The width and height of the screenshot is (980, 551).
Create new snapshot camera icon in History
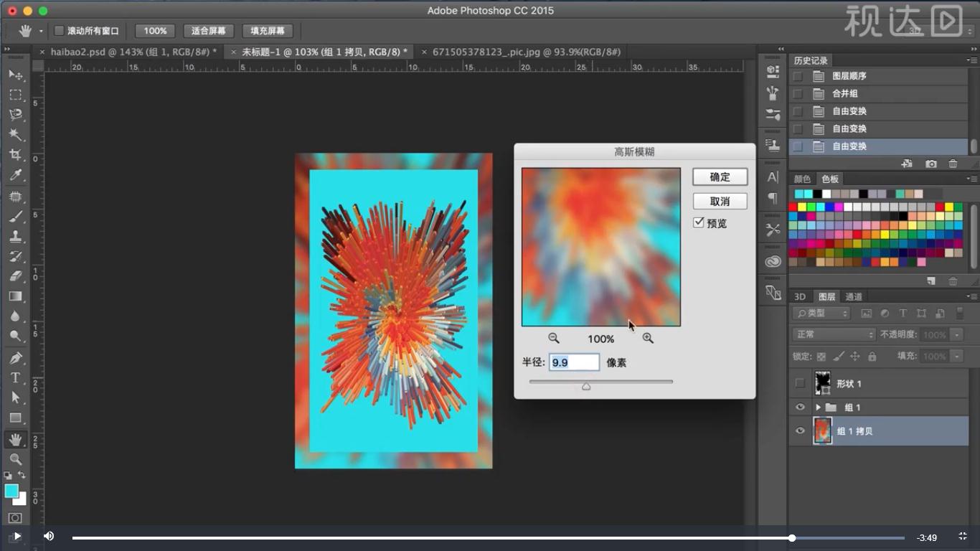click(x=931, y=164)
